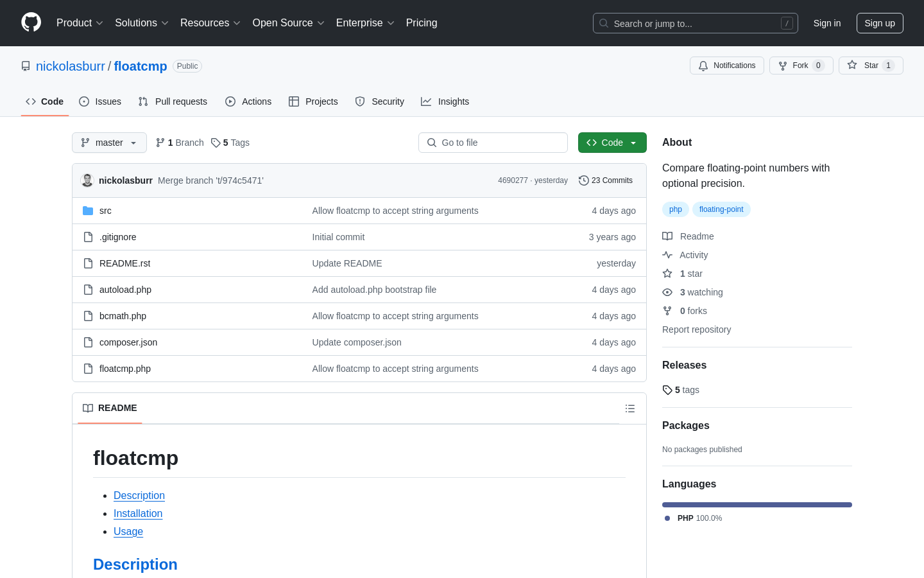This screenshot has width=924, height=578.
Task: Expand the Solutions menu
Action: click(142, 22)
